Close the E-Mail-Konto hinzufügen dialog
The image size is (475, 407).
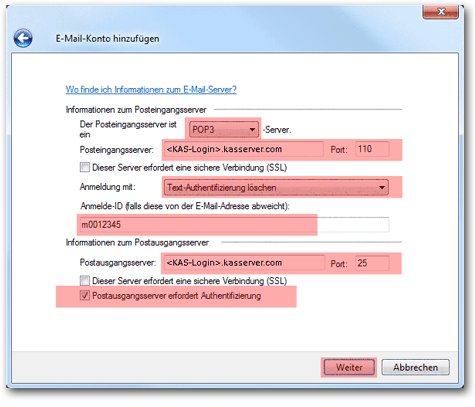point(441,12)
